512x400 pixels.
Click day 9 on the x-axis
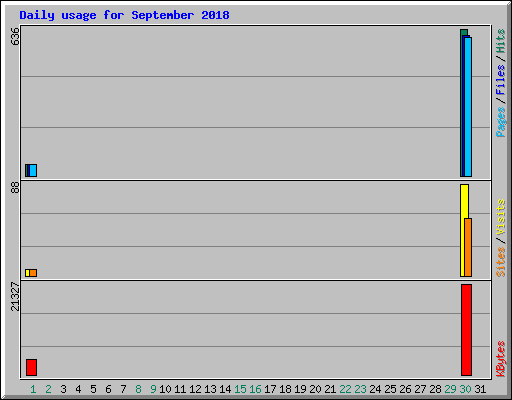[x=153, y=389]
